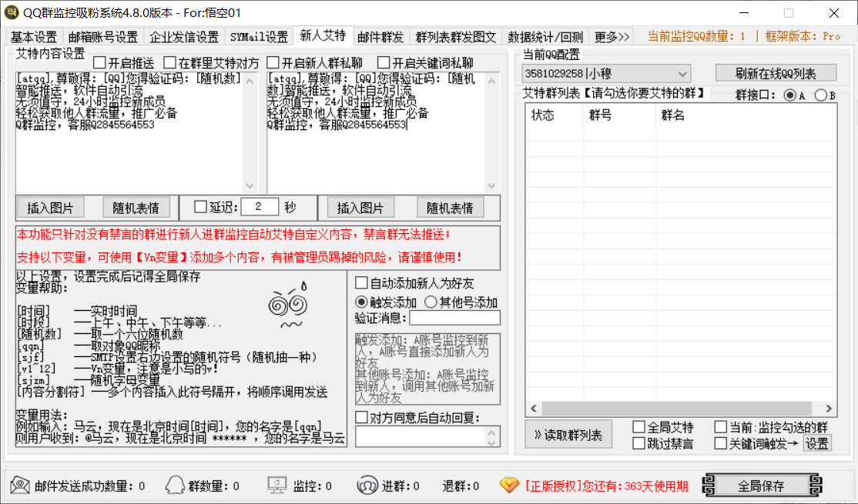
Task: Click the dizzy face emoticon image
Action: (288, 305)
